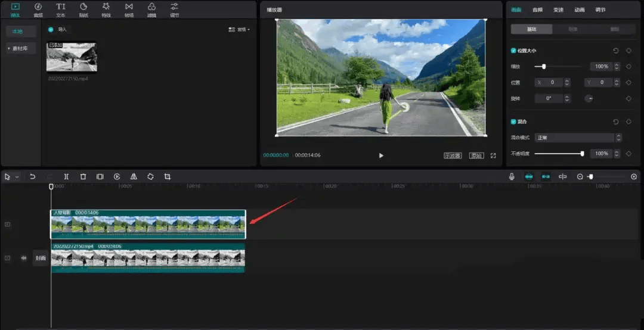
Task: Toggle the 位置大小 checkbox
Action: (x=513, y=51)
